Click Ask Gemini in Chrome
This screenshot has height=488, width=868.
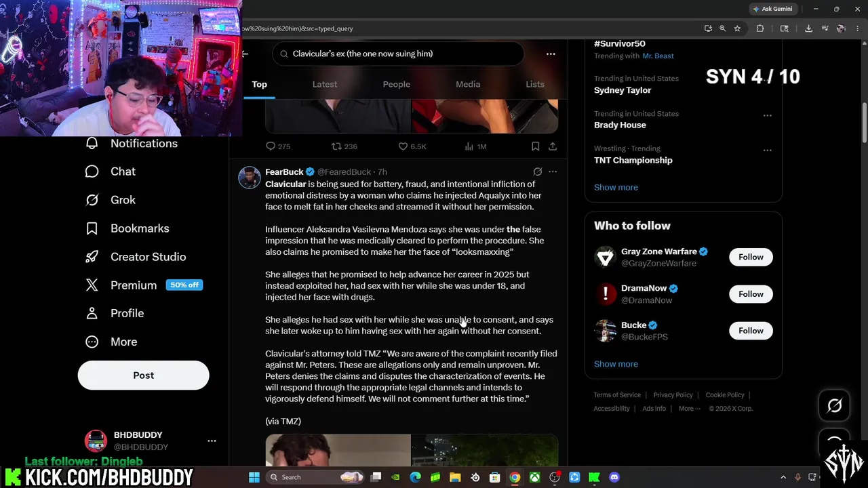(773, 9)
